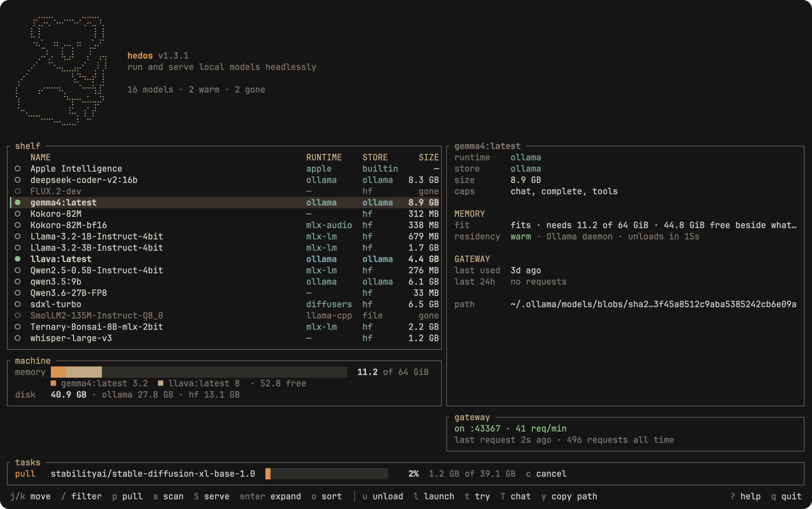The height and width of the screenshot is (509, 812).
Task: Click the orange gemma4:latest legend swatch
Action: point(53,383)
